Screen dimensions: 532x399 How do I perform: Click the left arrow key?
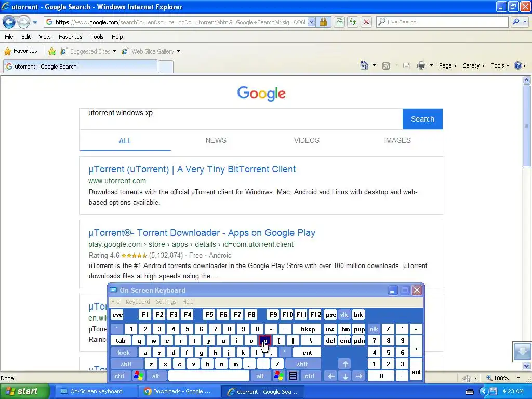(331, 376)
